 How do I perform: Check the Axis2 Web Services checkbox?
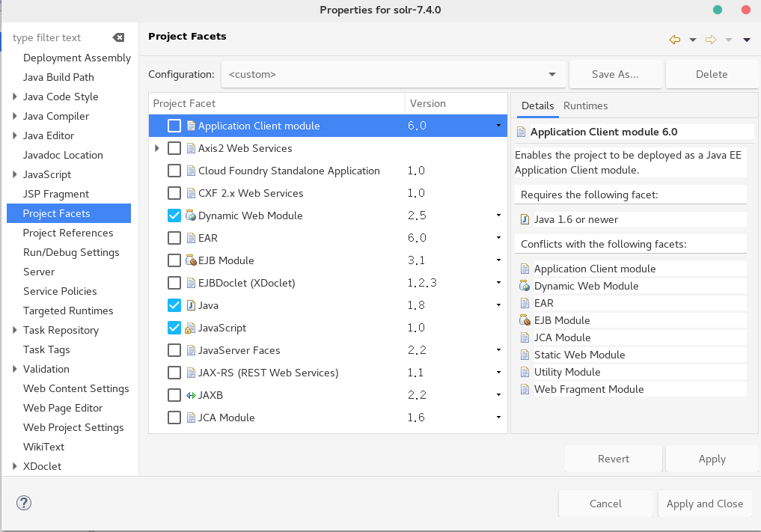coord(174,148)
